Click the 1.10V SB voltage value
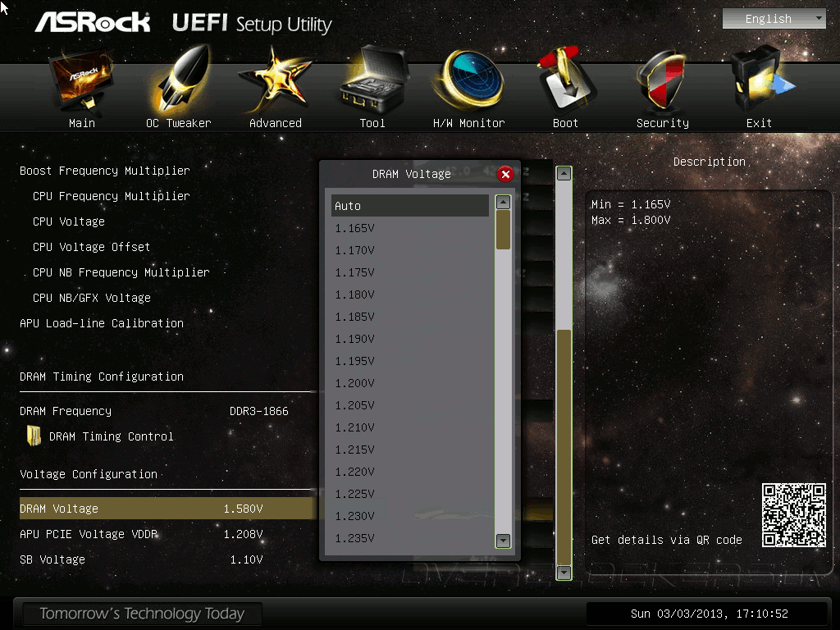The height and width of the screenshot is (630, 840). (246, 559)
